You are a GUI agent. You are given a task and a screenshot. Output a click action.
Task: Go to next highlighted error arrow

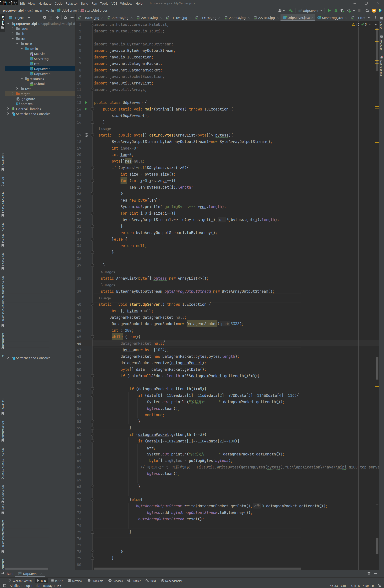click(376, 24)
